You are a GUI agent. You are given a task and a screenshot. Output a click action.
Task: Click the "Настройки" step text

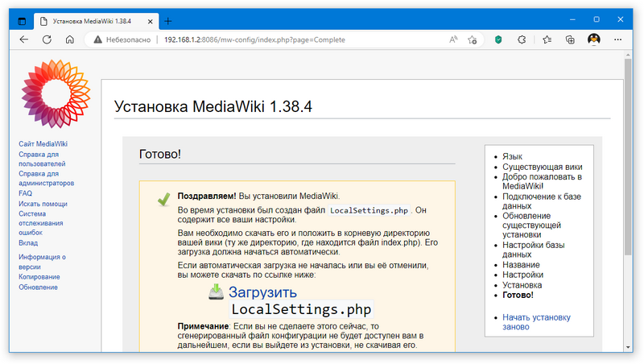pos(522,275)
